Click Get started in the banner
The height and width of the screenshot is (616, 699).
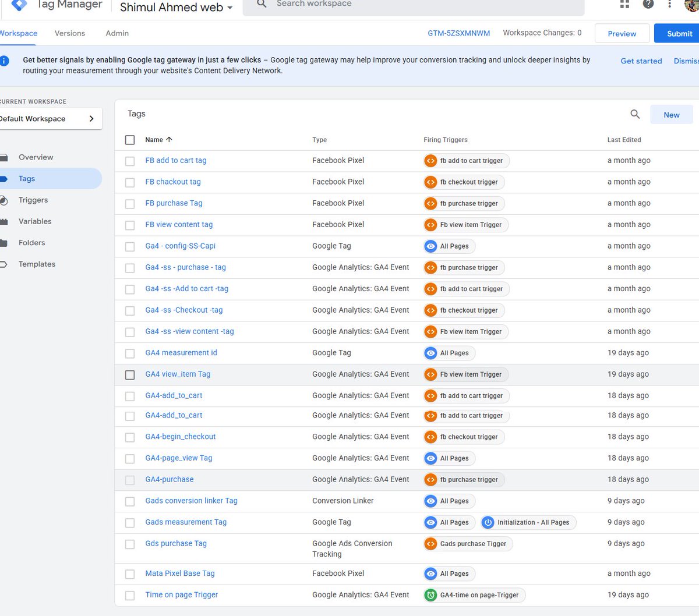pos(641,61)
